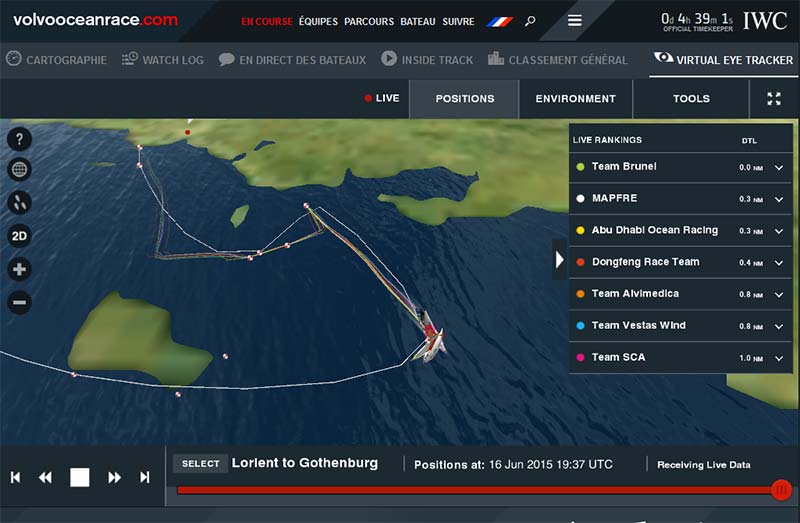Select Team SCA name in rankings
This screenshot has width=800, height=523.
pos(618,357)
